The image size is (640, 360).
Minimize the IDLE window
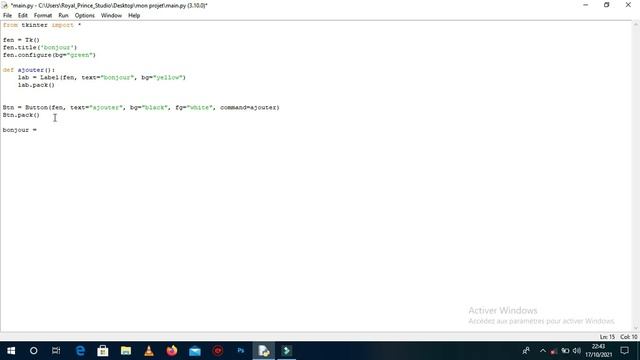[585, 5]
